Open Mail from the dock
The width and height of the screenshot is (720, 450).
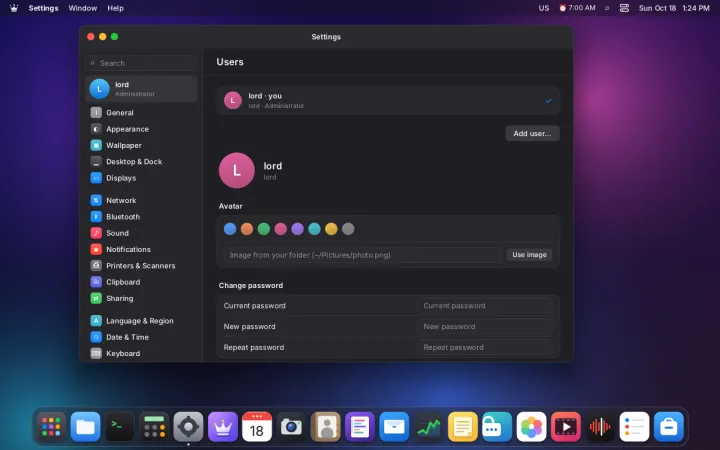point(394,427)
